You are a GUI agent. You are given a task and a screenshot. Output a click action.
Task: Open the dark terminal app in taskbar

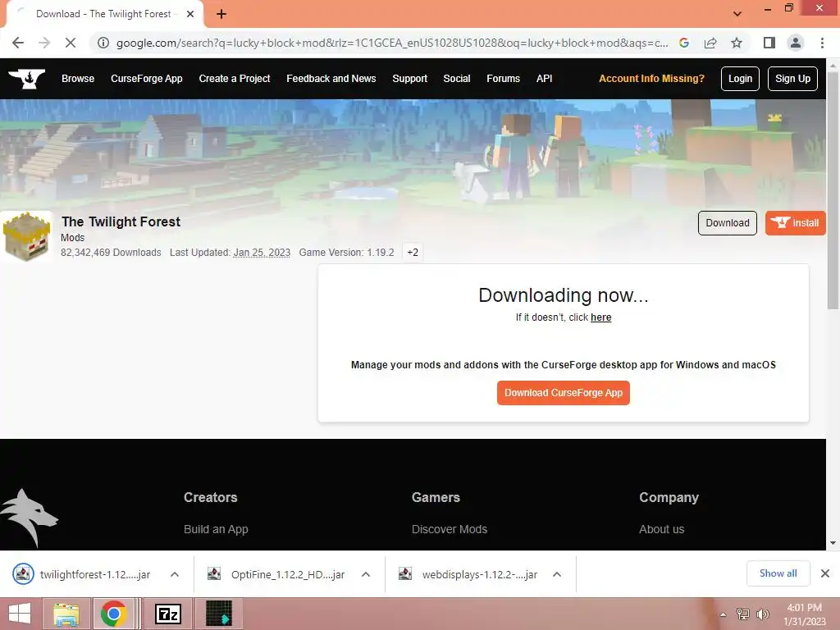point(219,614)
